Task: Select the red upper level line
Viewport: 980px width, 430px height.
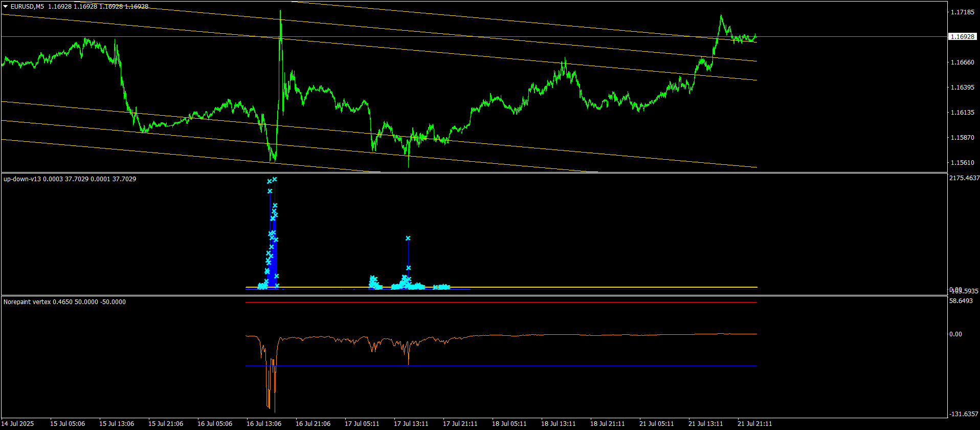Action: (501, 303)
